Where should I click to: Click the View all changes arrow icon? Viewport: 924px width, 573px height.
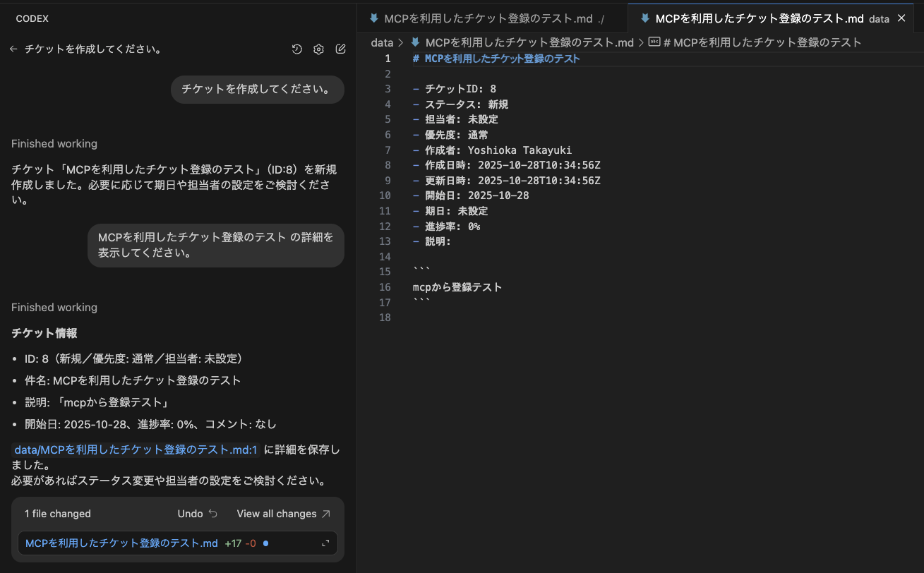click(325, 514)
